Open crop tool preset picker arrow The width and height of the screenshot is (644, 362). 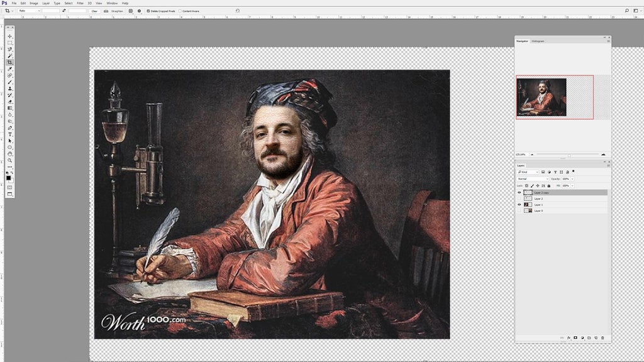point(13,11)
